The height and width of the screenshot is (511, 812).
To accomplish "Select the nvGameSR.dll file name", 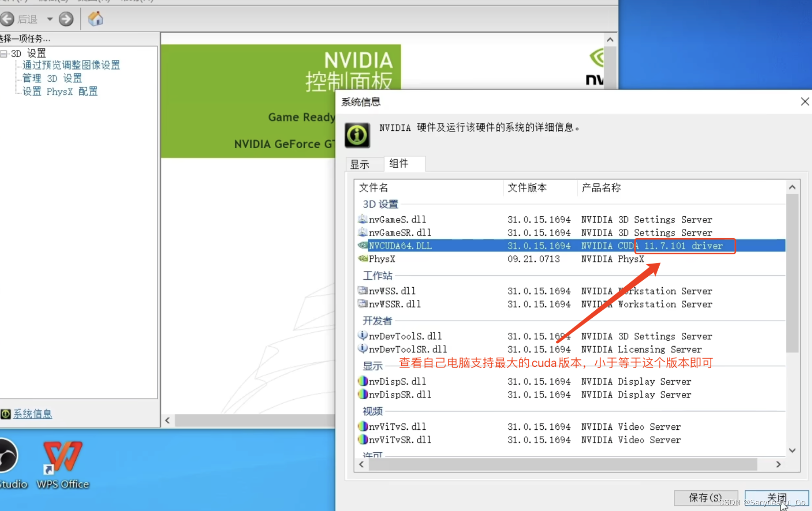I will click(x=400, y=232).
